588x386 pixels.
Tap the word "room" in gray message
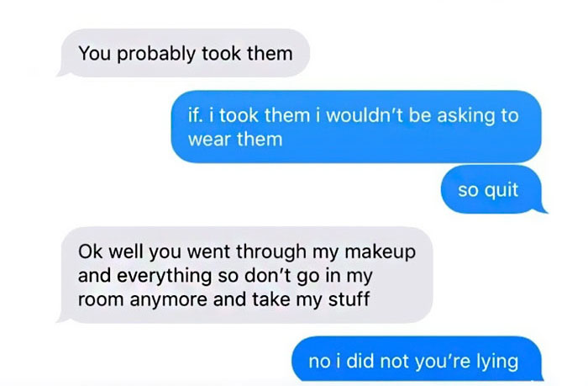[101, 300]
